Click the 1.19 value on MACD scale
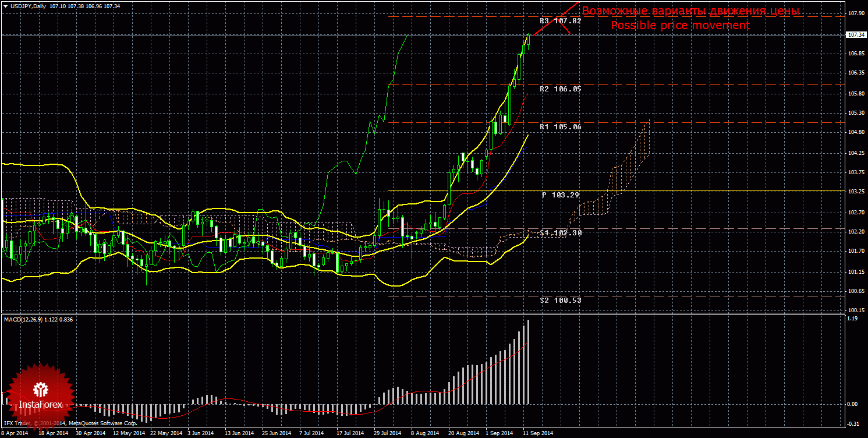868x438 pixels. coord(852,319)
